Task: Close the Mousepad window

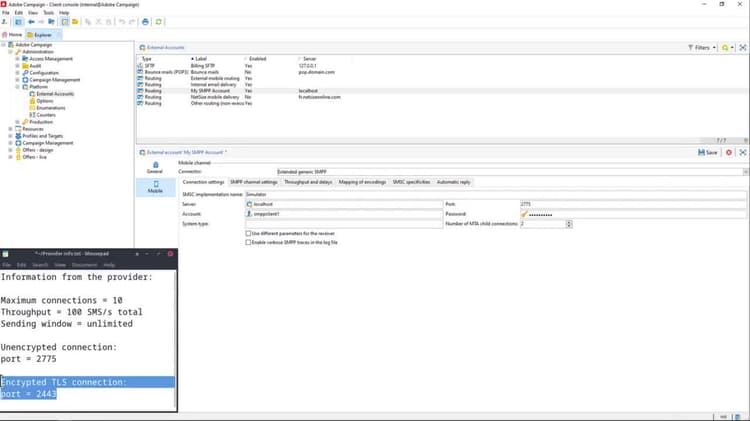Action: click(x=170, y=254)
